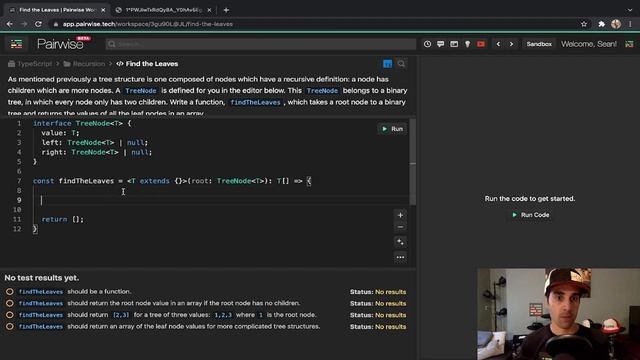Reload the page with the refresh icon

[x=38, y=24]
